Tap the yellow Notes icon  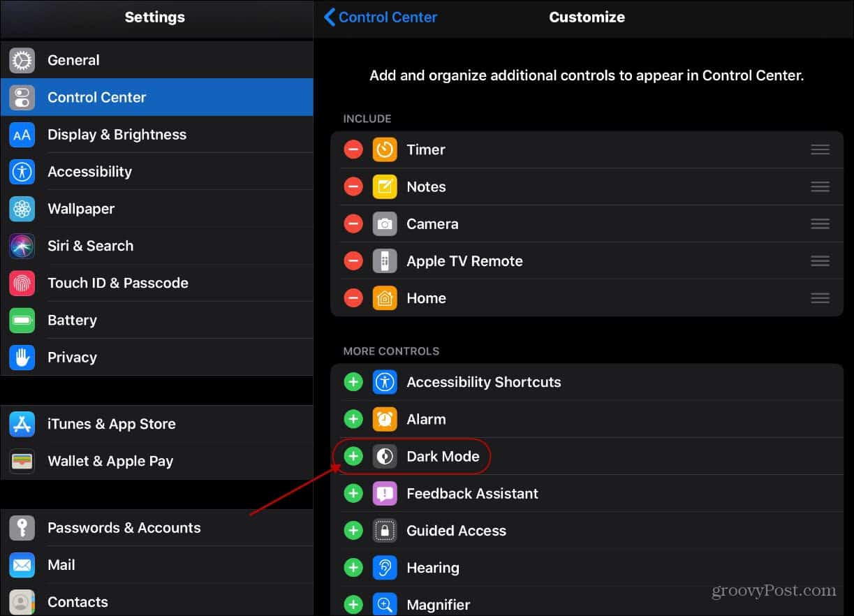385,186
